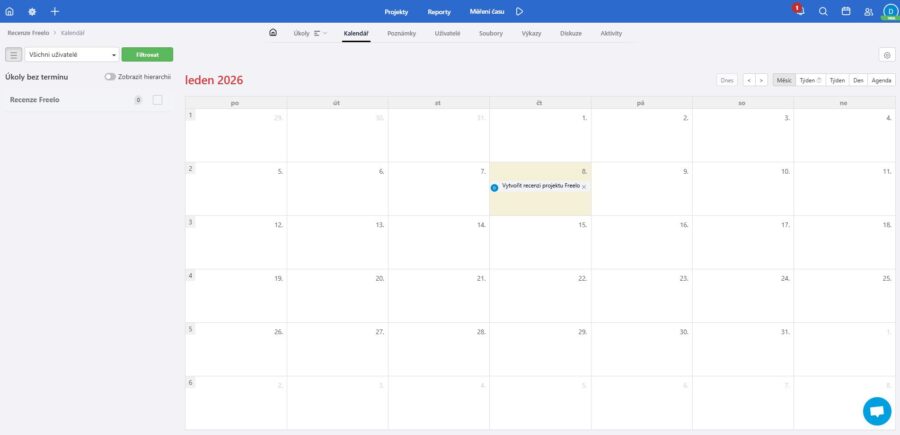This screenshot has width=900, height=435.
Task: Start time tracking with the play icon
Action: coord(519,11)
